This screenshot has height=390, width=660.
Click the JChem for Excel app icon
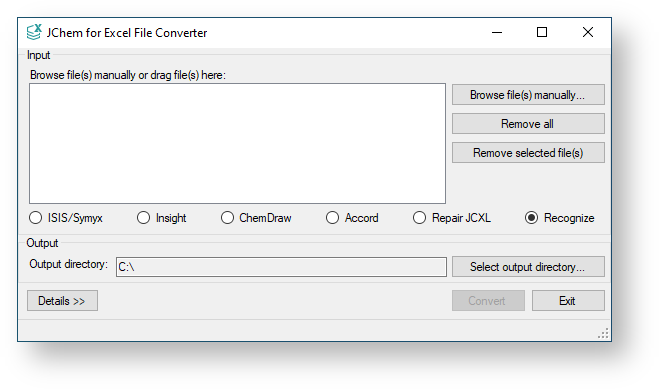(x=34, y=32)
